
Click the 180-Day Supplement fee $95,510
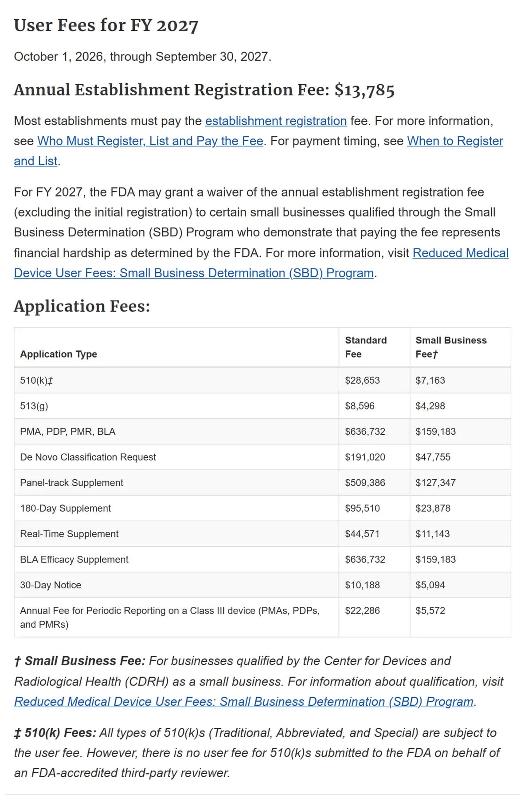(x=363, y=508)
